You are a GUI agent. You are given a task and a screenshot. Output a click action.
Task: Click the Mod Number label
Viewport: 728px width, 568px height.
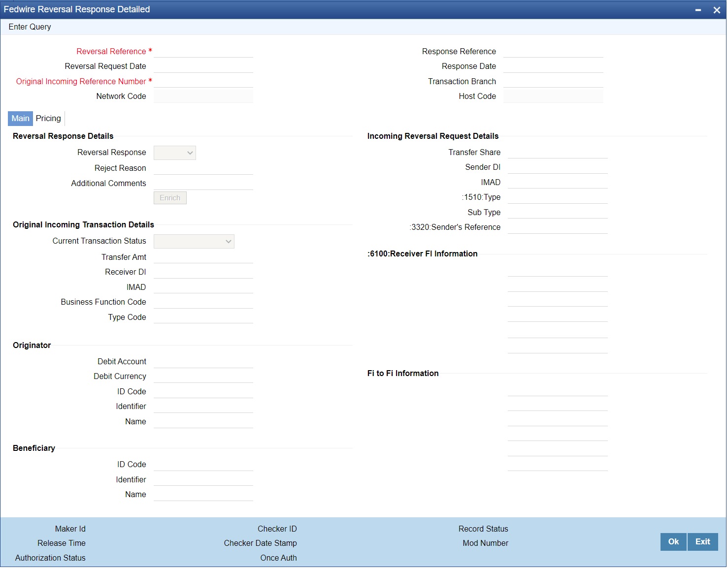click(x=486, y=543)
